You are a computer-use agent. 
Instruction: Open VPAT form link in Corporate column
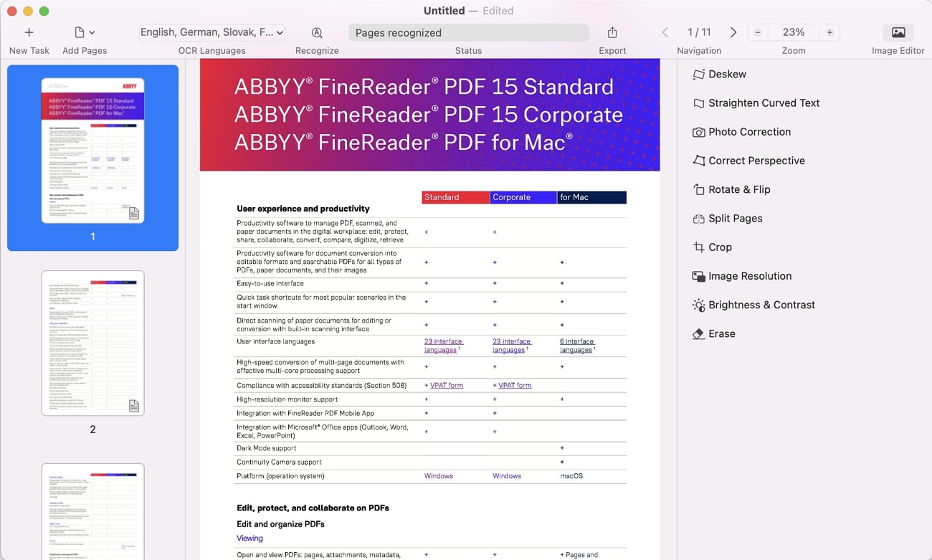click(515, 385)
